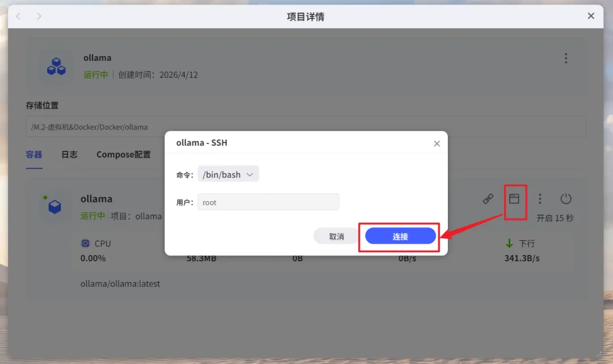Click the 存储位置 heading
Screen dimensions: 613x364
coord(42,105)
